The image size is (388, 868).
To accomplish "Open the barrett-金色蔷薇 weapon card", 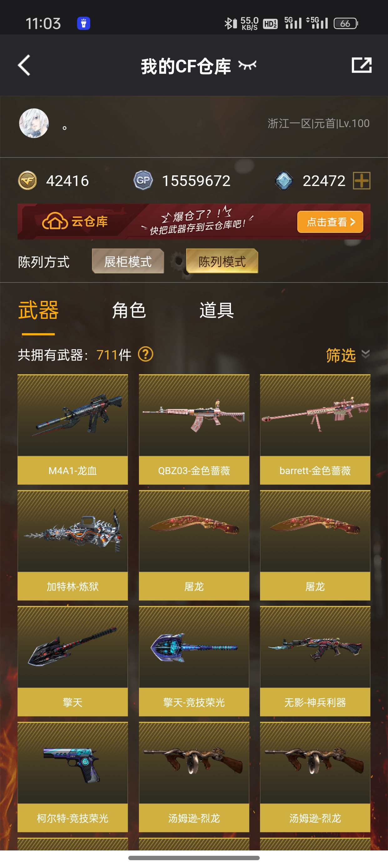I will pyautogui.click(x=315, y=429).
